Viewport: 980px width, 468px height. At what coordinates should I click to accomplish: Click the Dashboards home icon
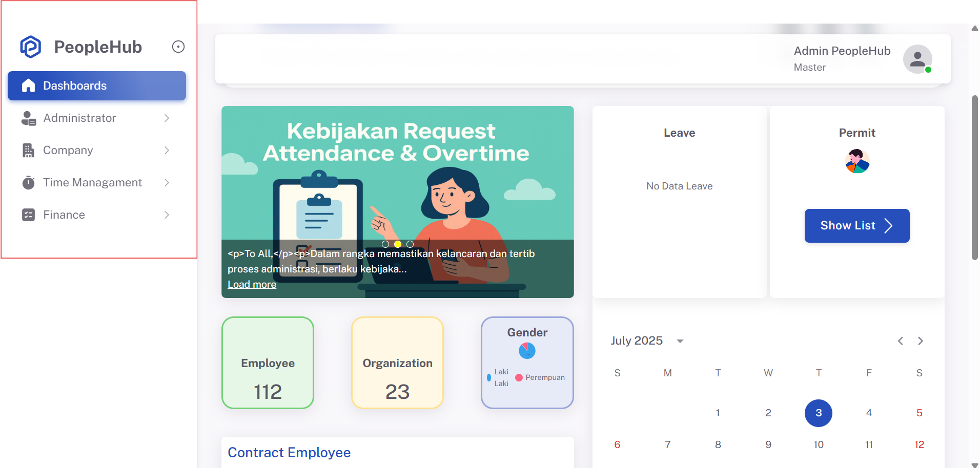(29, 86)
